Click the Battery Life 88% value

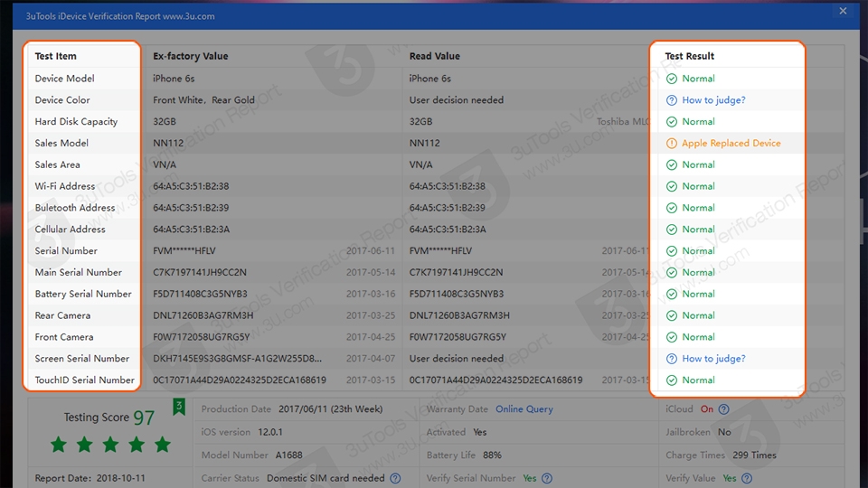492,455
